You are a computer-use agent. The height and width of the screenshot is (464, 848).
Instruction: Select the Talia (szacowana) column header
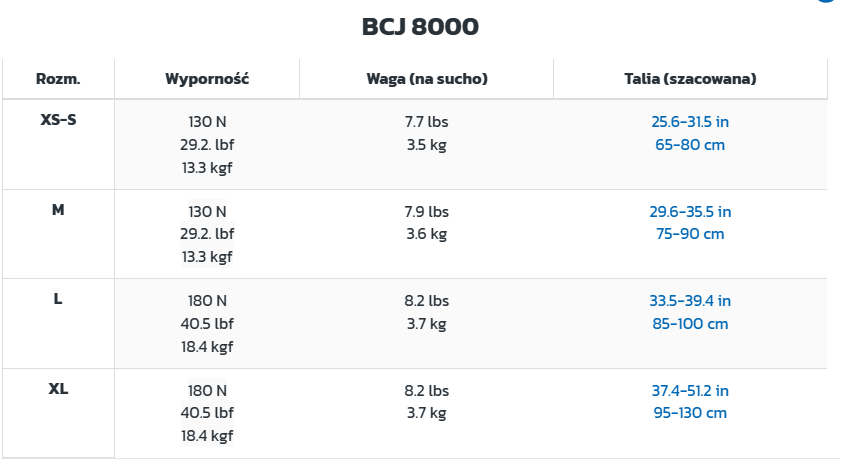tap(690, 78)
